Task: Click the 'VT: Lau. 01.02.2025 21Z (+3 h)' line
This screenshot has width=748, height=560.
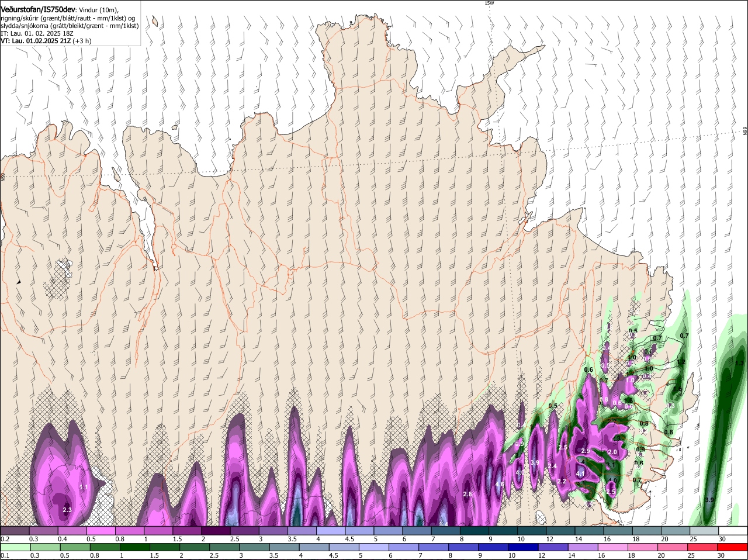Action: click(x=46, y=41)
